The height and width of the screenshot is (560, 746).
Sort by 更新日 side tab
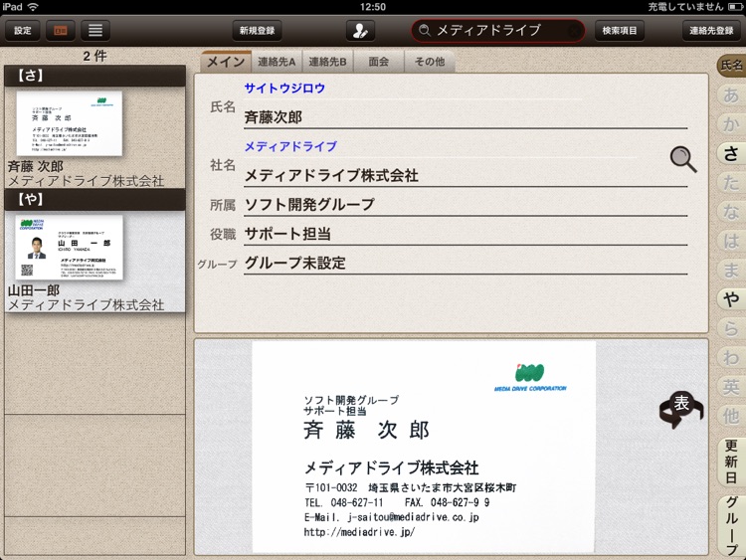pos(731,462)
